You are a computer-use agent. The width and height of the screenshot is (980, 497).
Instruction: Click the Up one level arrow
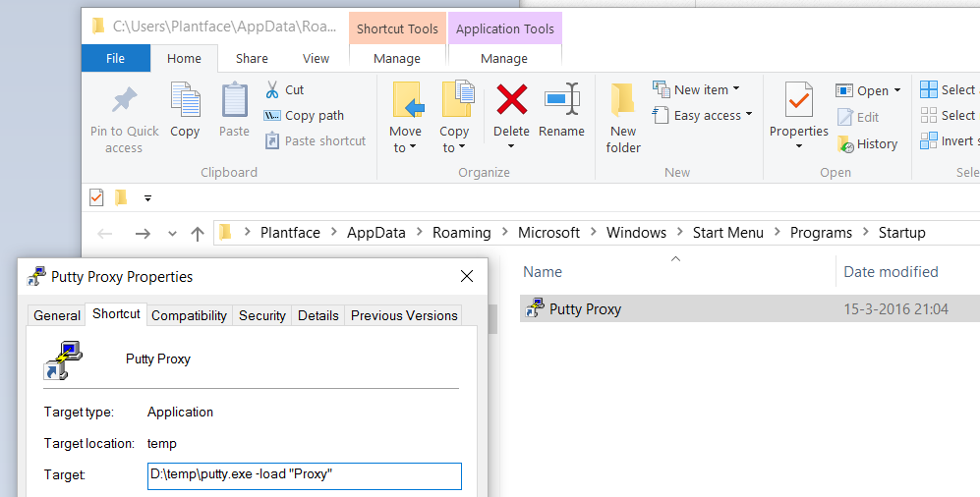pyautogui.click(x=198, y=234)
